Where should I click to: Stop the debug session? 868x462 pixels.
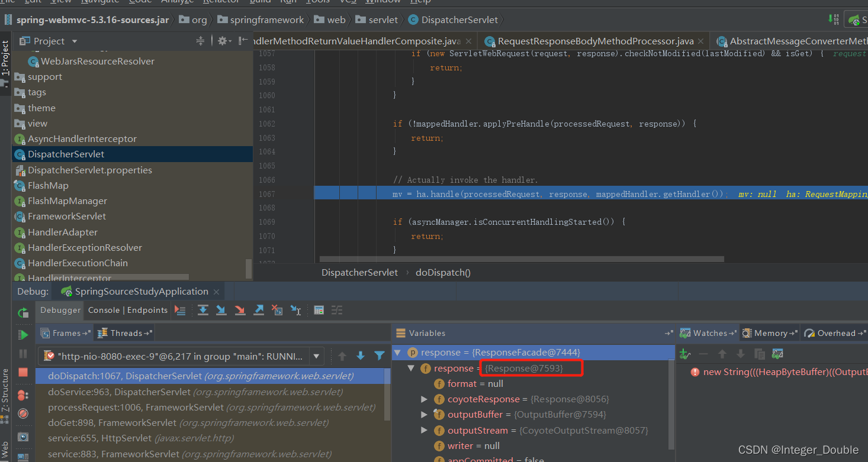(23, 372)
